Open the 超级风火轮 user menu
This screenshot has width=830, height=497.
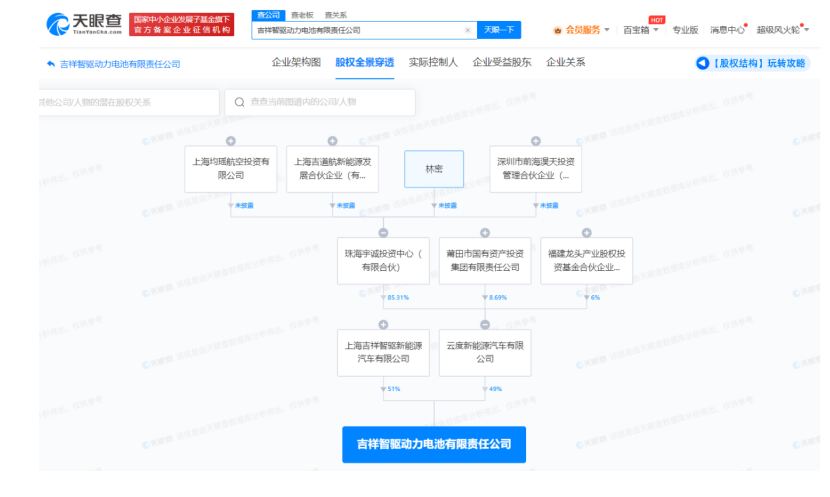pyautogui.click(x=782, y=30)
